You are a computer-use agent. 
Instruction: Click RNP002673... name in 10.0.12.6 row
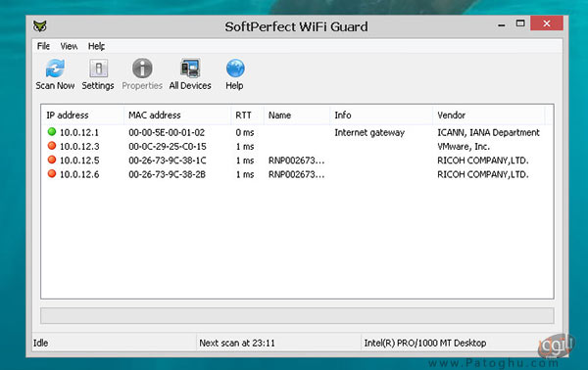(296, 174)
